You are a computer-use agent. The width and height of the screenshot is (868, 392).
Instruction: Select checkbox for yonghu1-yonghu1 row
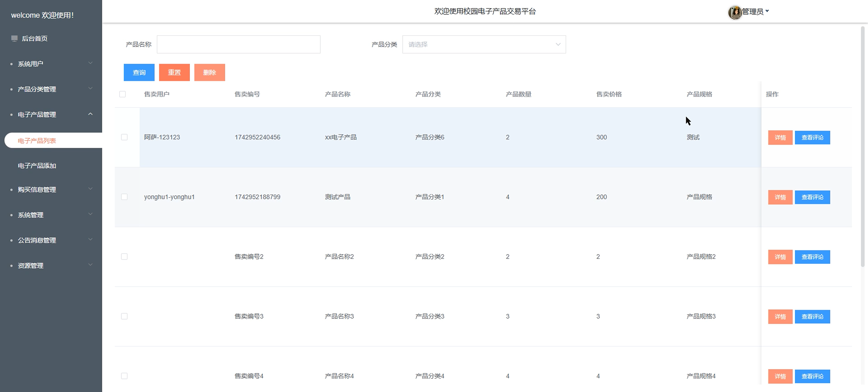(124, 197)
